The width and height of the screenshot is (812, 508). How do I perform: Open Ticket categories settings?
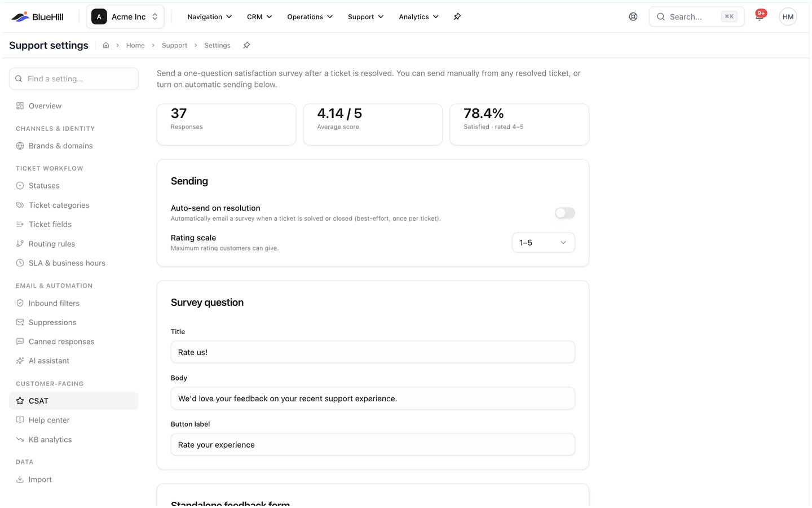74,205
